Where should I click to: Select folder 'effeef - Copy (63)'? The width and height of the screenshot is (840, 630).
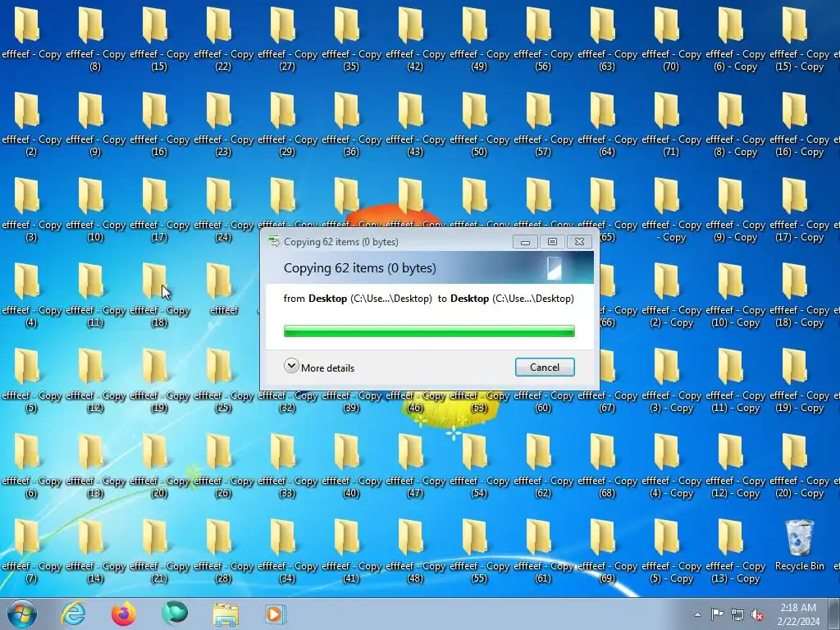607,39
